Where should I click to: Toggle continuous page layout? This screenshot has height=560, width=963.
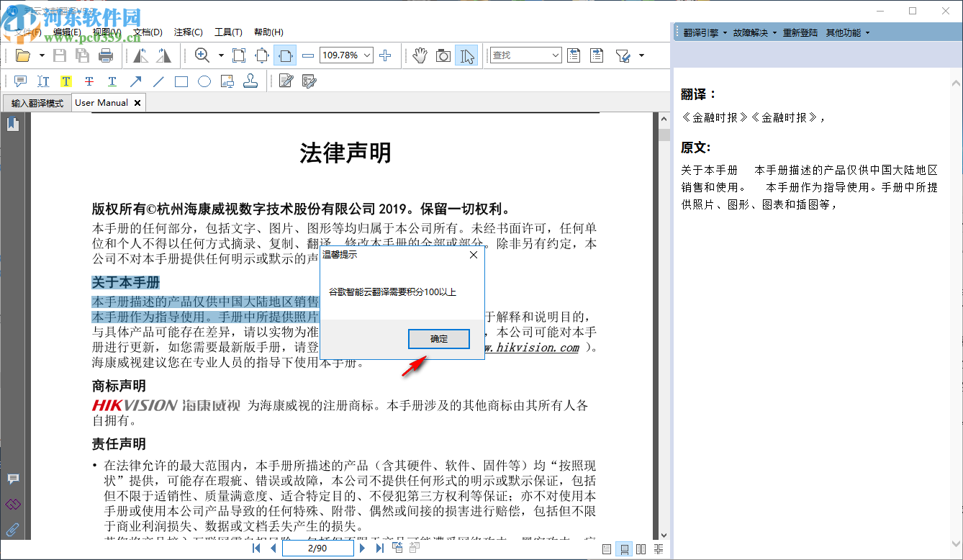(624, 549)
